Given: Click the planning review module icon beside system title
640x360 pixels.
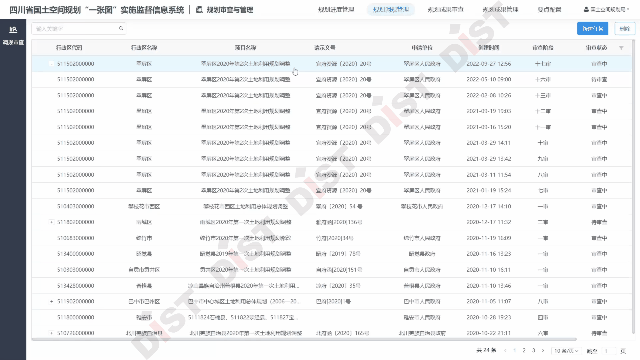Looking at the screenshot, I should coord(199,9).
